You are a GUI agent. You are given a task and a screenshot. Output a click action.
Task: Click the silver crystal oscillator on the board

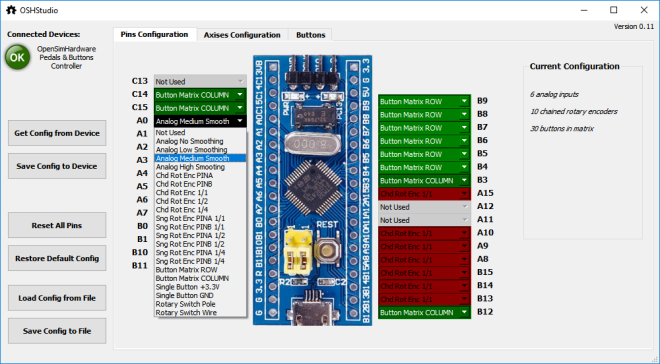point(311,143)
